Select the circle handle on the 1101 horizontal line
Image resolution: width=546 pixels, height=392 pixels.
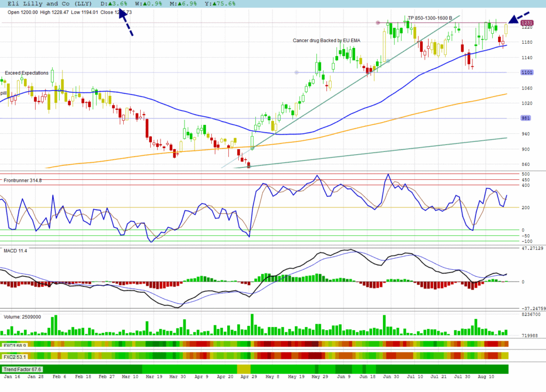[296, 73]
